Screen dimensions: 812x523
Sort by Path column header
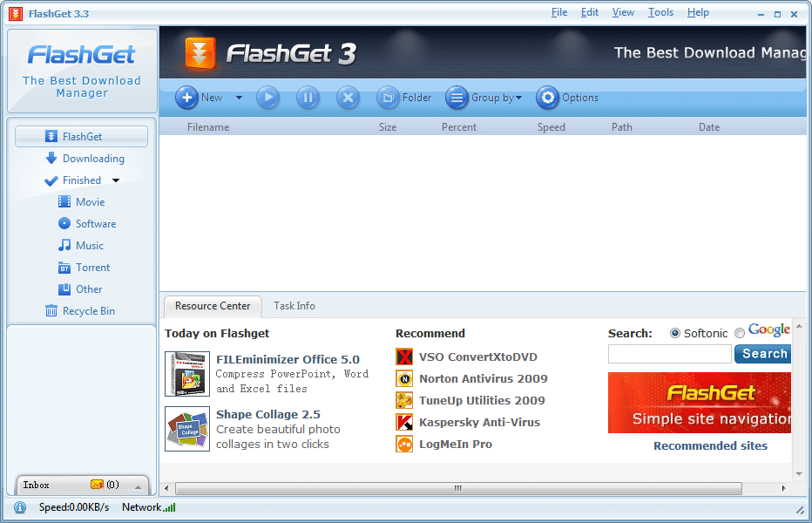coord(621,127)
